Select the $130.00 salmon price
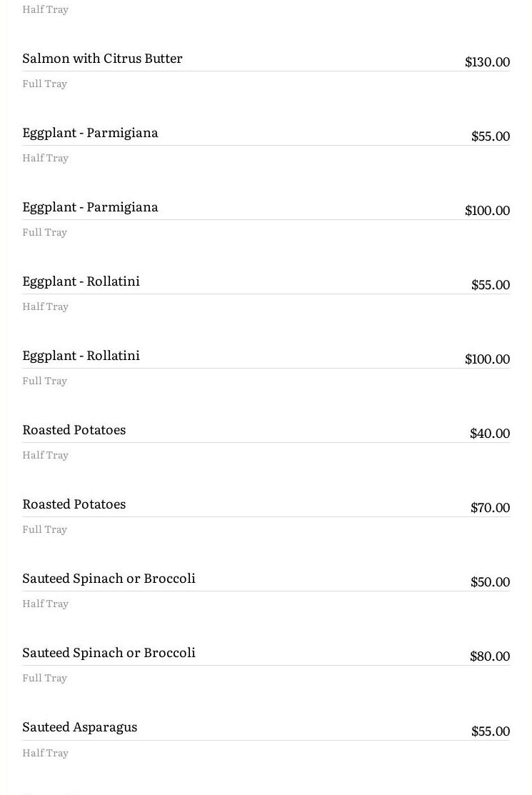532x795 pixels. pos(487,62)
